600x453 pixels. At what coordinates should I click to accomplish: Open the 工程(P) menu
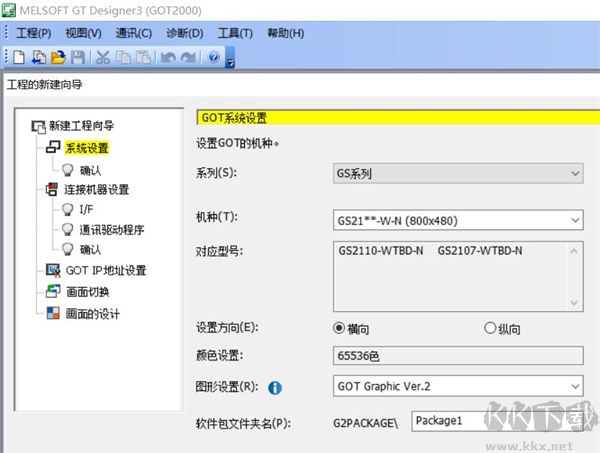[34, 33]
